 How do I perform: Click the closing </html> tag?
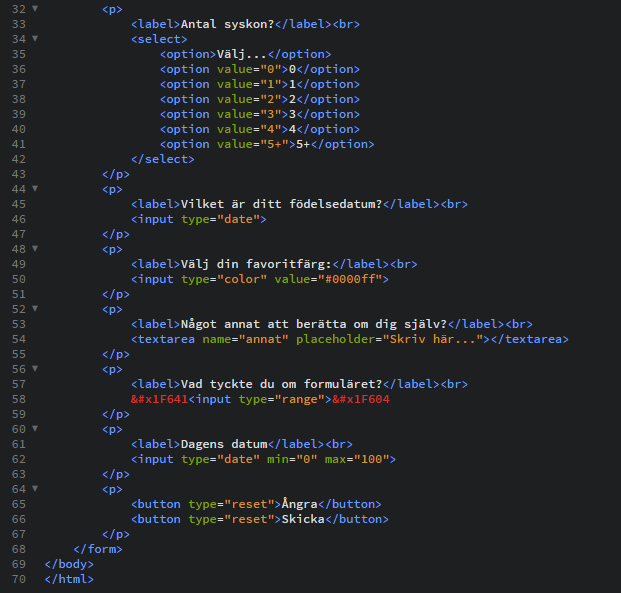69,579
